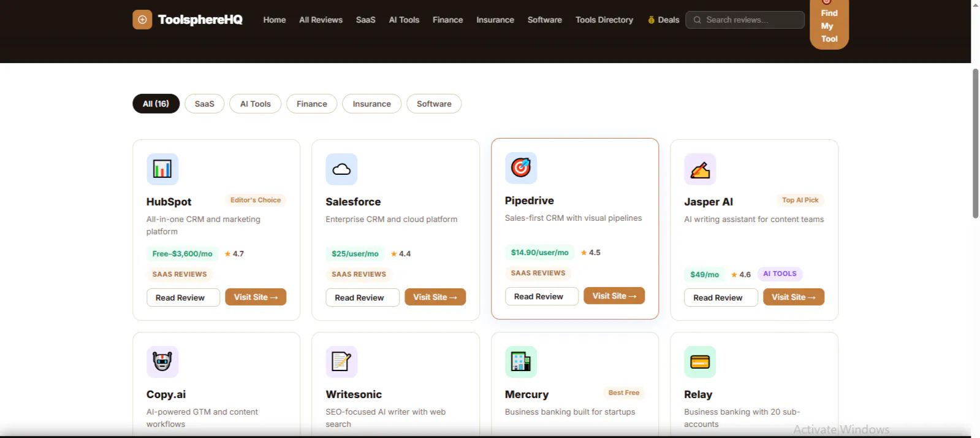Click the Jasper AI writing icon
This screenshot has width=980, height=438.
tap(700, 169)
